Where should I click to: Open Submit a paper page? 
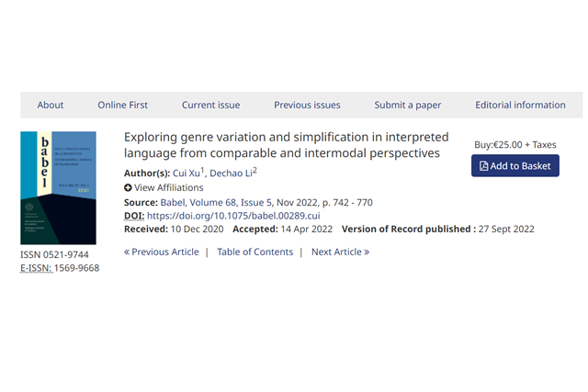tap(407, 105)
